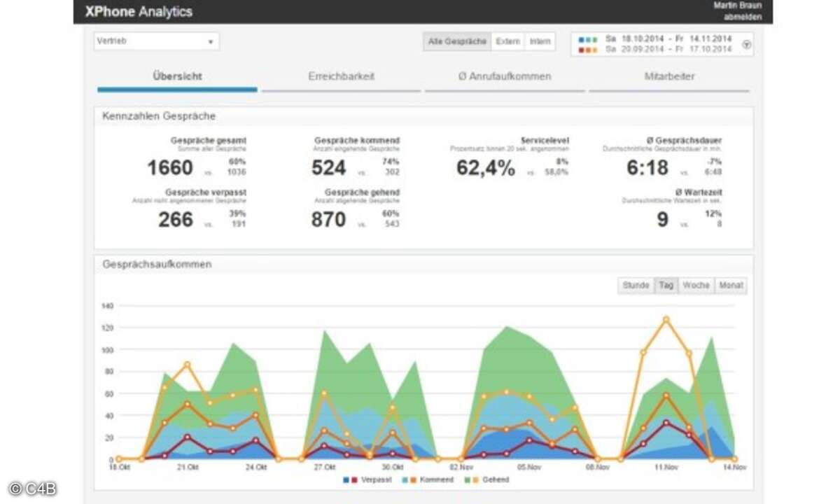Set chart interval to Woche
840x504 pixels.
pyautogui.click(x=696, y=286)
